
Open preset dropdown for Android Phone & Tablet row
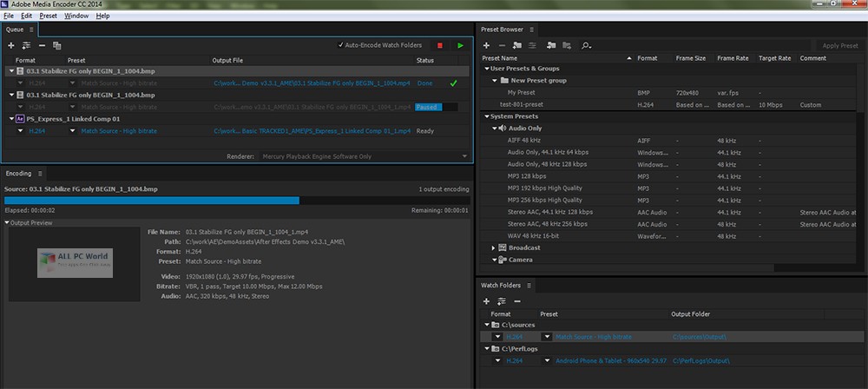[x=547, y=360]
